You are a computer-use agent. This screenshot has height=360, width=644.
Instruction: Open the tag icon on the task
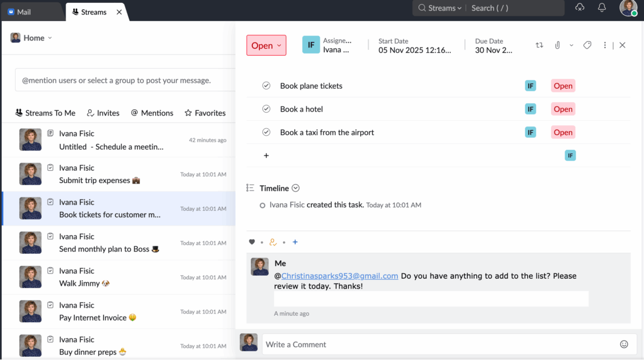pos(587,45)
